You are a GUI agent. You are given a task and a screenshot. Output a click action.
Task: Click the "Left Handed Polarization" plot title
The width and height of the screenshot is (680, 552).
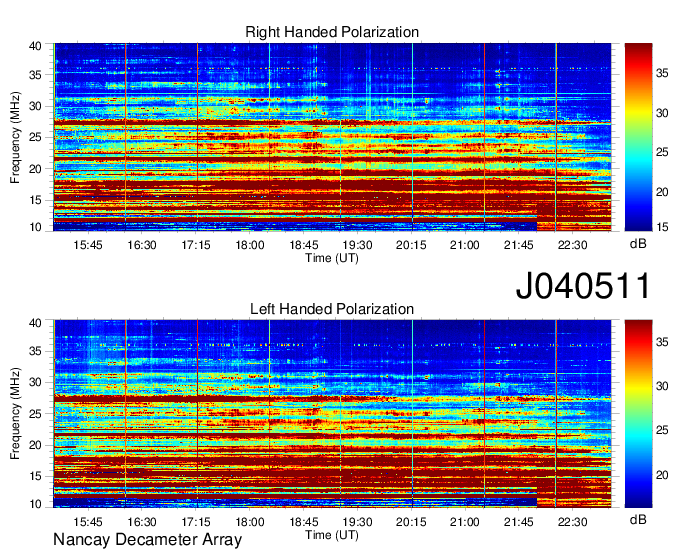[332, 309]
